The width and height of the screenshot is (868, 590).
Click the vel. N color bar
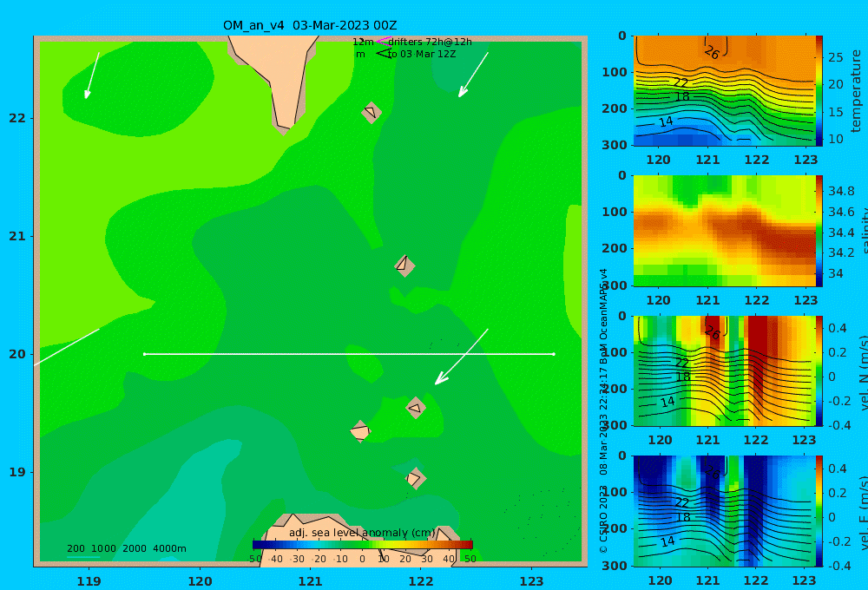[x=819, y=370]
